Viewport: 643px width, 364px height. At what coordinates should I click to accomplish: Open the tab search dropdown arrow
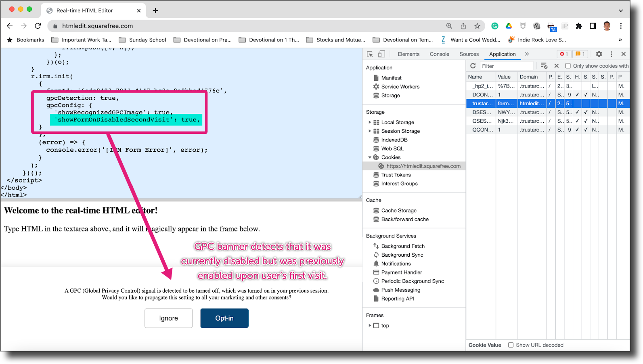[x=621, y=10]
